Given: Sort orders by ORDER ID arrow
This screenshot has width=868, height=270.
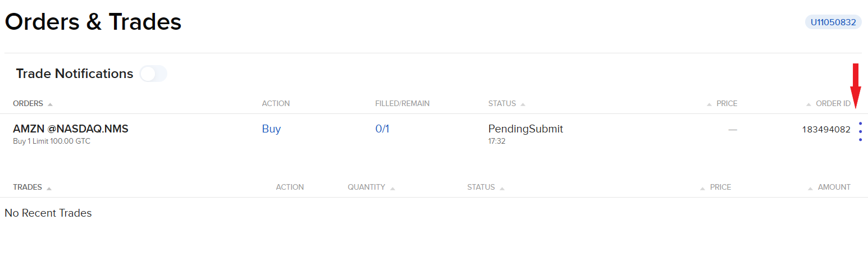Looking at the screenshot, I should (808, 104).
